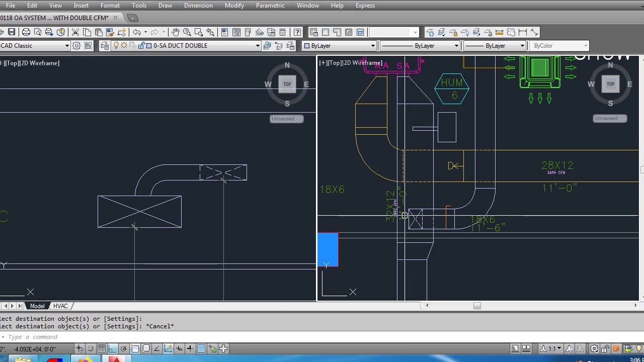
Task: Open the ByColor plot style dropdown
Action: point(559,46)
